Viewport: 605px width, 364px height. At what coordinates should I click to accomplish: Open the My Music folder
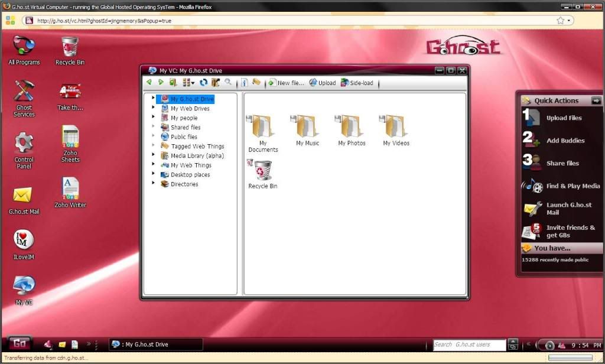coord(307,130)
